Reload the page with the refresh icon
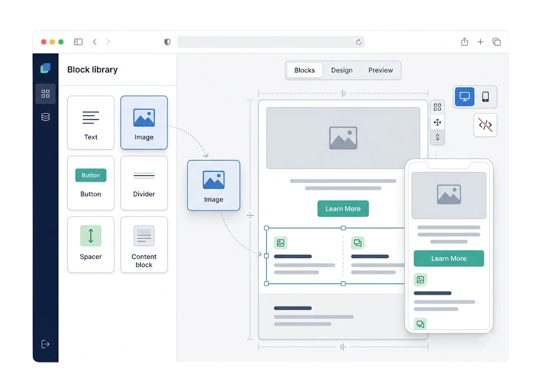542x392 pixels. click(358, 42)
